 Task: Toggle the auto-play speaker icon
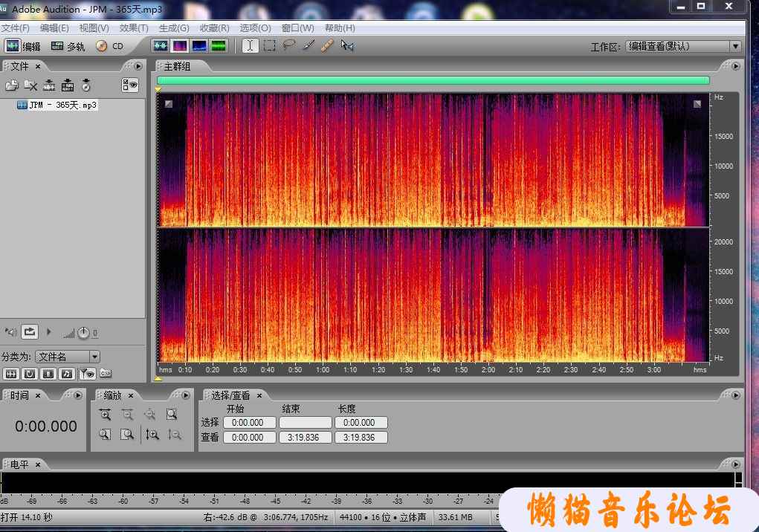coord(10,332)
